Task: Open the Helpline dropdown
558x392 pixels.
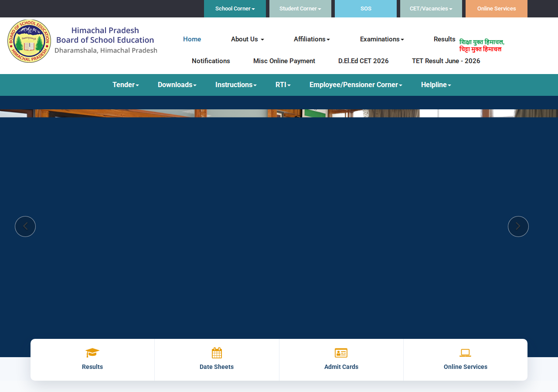Action: click(x=436, y=85)
